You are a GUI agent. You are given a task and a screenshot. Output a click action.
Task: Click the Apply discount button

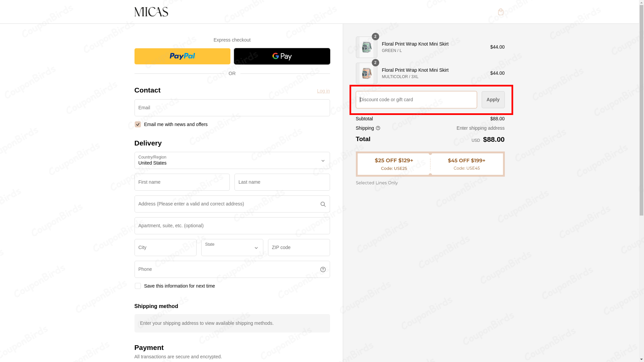(493, 100)
